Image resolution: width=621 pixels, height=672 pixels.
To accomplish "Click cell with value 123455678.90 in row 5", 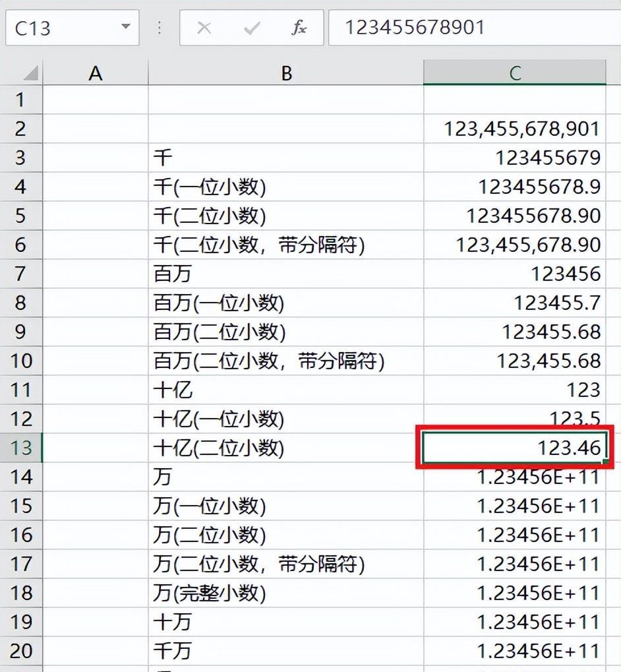I will pos(515,216).
